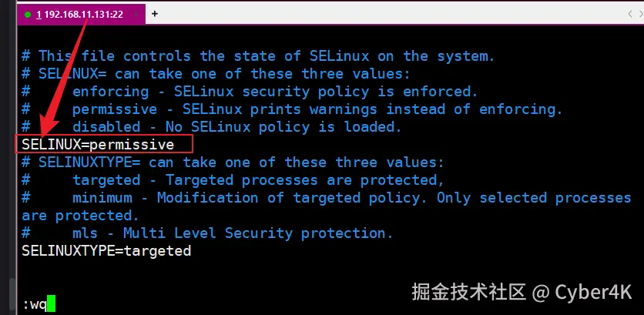Click the SELINUX=permissive line
Screen dimensions: 644x315
(x=98, y=145)
